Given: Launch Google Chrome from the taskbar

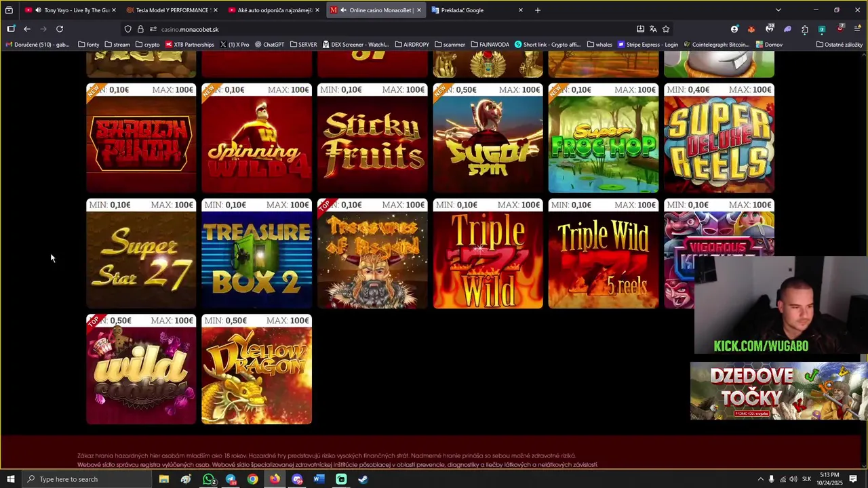Looking at the screenshot, I should pos(252,479).
